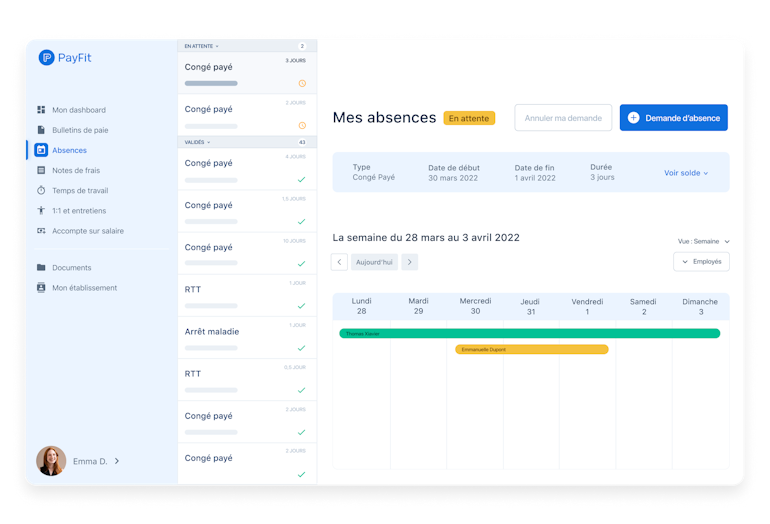Click the Mercredi 30 column header
Viewport: 770px width, 524px height.
[475, 306]
